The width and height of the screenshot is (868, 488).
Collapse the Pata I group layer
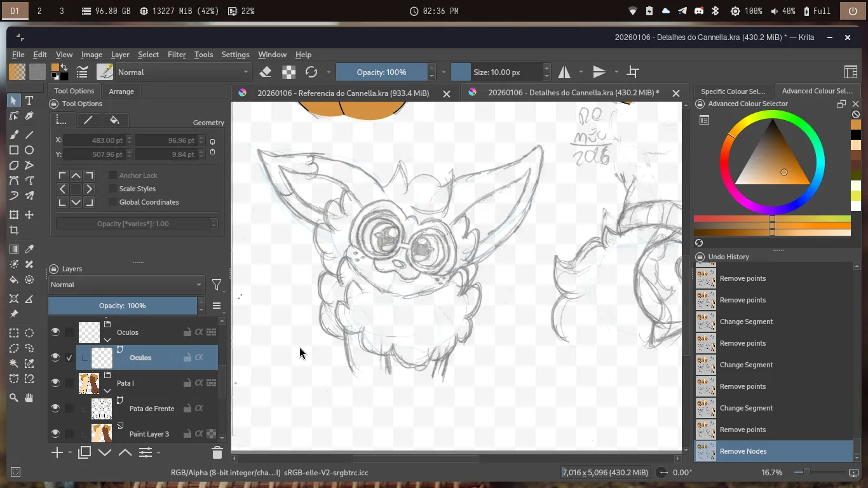[107, 391]
